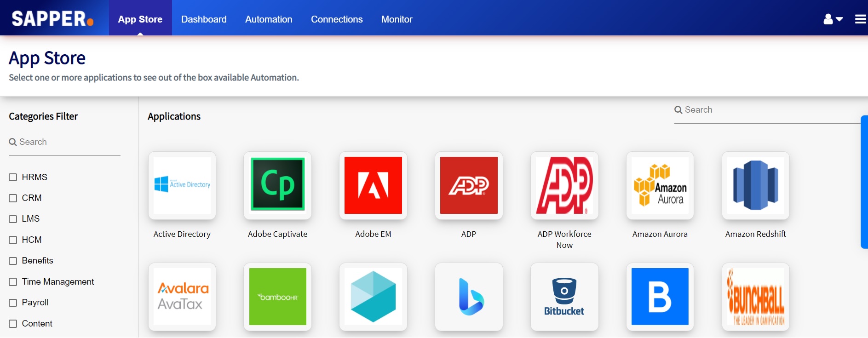Screen dimensions: 868x338
Task: Choose the Adobe EM application icon
Action: (x=373, y=185)
